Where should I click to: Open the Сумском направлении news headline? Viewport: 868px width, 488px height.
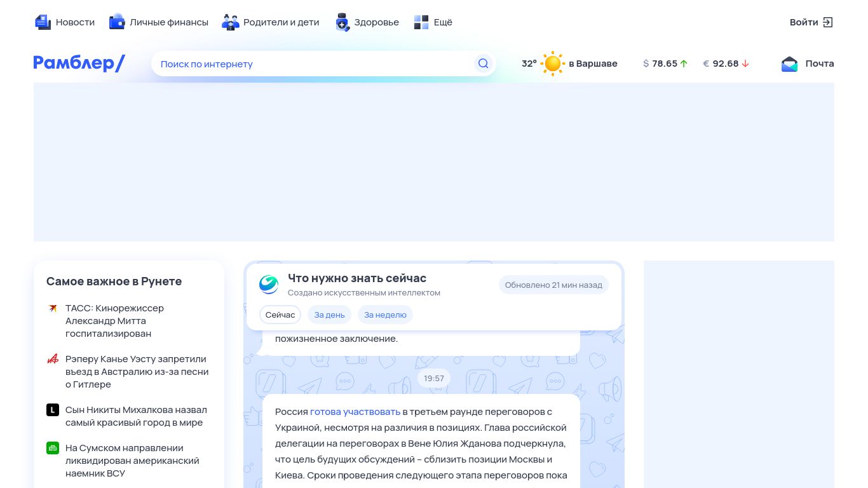[x=132, y=461]
